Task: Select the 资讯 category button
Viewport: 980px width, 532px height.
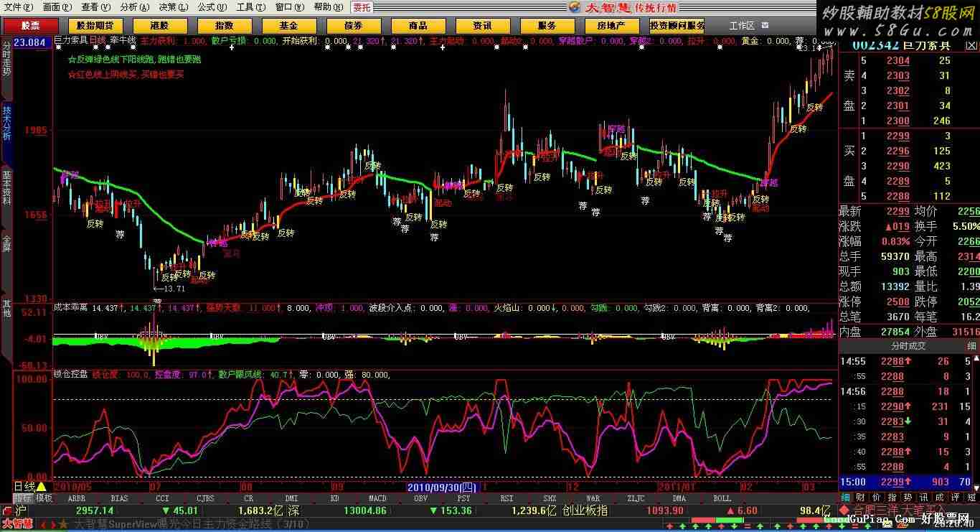Action: (482, 25)
